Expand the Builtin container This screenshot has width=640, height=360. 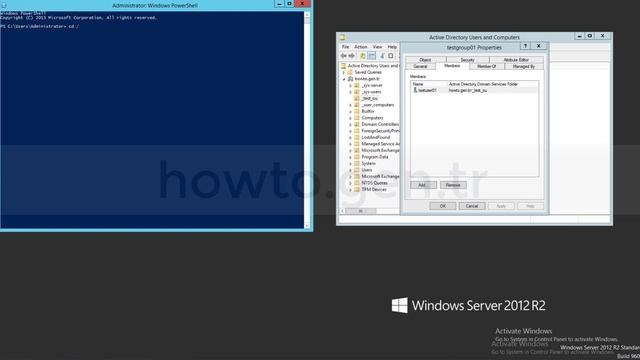[350, 111]
